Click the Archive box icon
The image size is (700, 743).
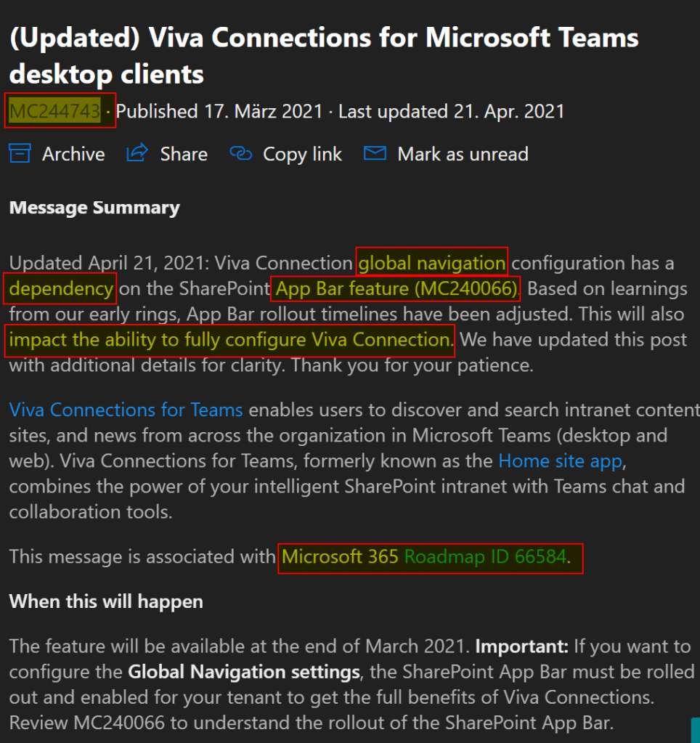coord(20,154)
